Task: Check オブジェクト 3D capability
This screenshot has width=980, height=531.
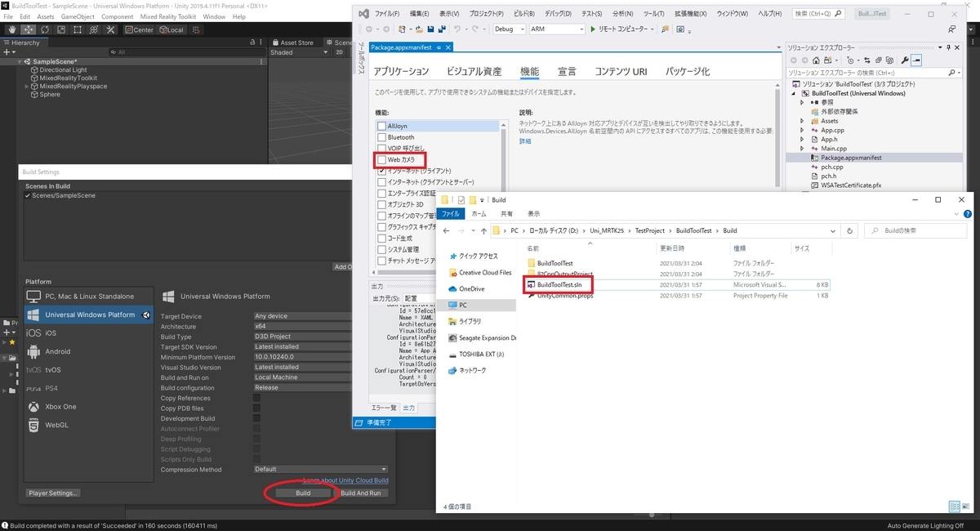Action: pyautogui.click(x=381, y=204)
